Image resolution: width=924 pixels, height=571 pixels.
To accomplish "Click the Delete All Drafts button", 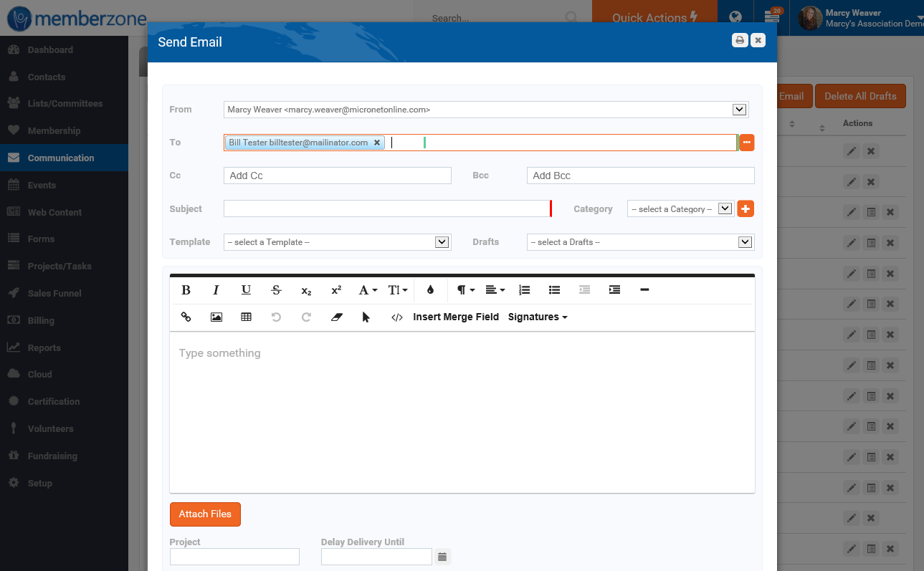I will coord(860,95).
